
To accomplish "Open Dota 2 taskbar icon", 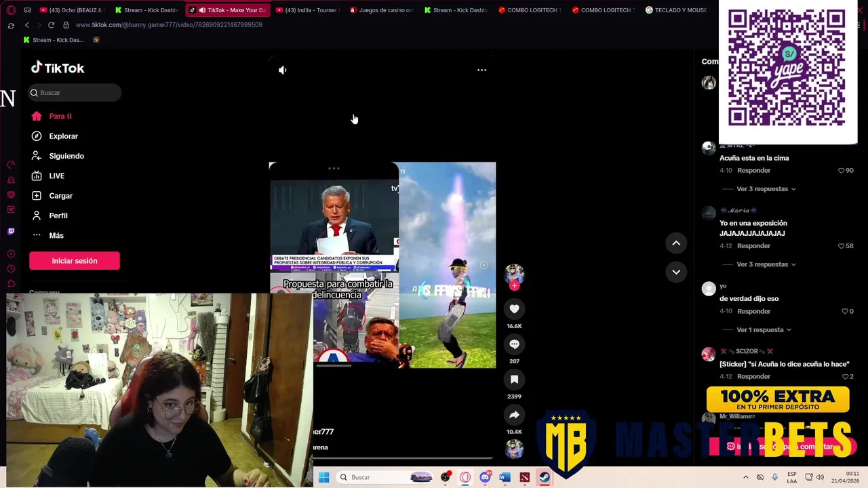I will pos(525,477).
